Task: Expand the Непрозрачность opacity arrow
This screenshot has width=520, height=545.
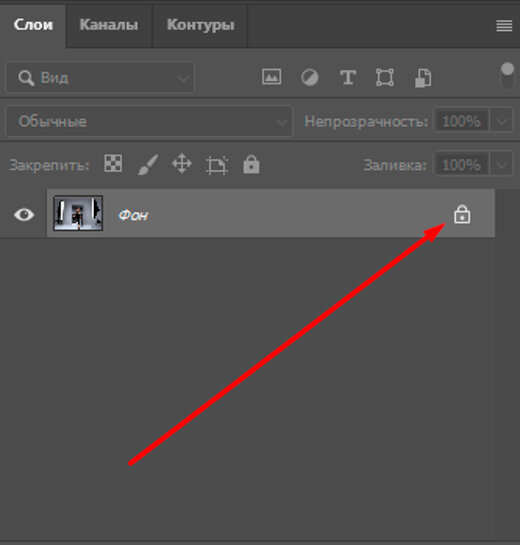Action: click(x=501, y=121)
